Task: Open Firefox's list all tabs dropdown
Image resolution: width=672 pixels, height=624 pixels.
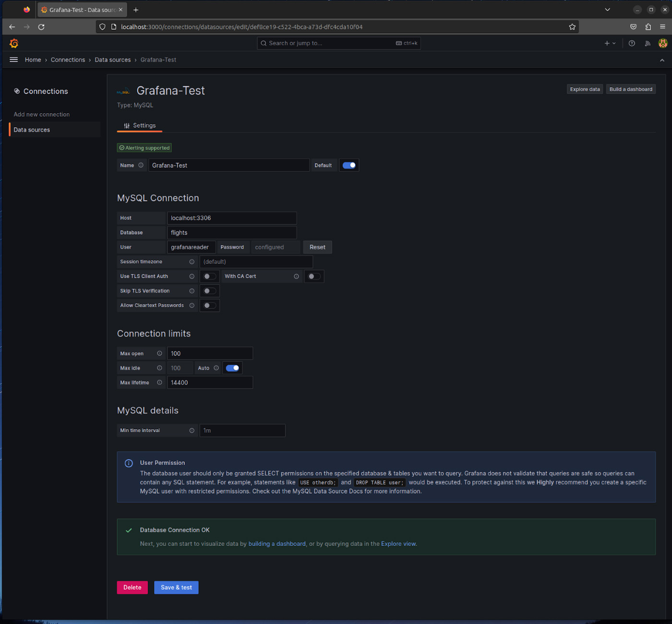Action: [607, 9]
